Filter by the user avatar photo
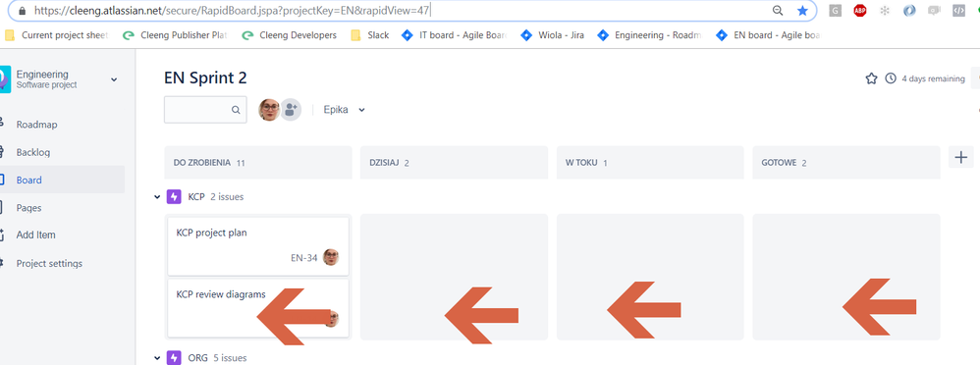 (x=269, y=110)
